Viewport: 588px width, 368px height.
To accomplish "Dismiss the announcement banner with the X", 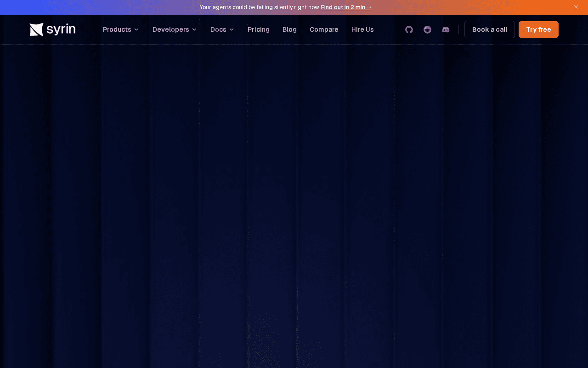I will pyautogui.click(x=576, y=7).
